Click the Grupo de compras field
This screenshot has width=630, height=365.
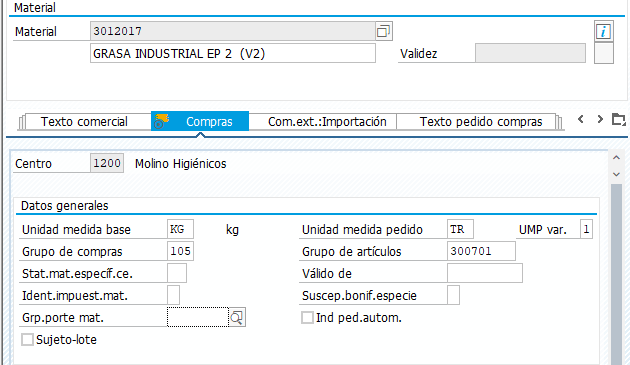pos(180,251)
